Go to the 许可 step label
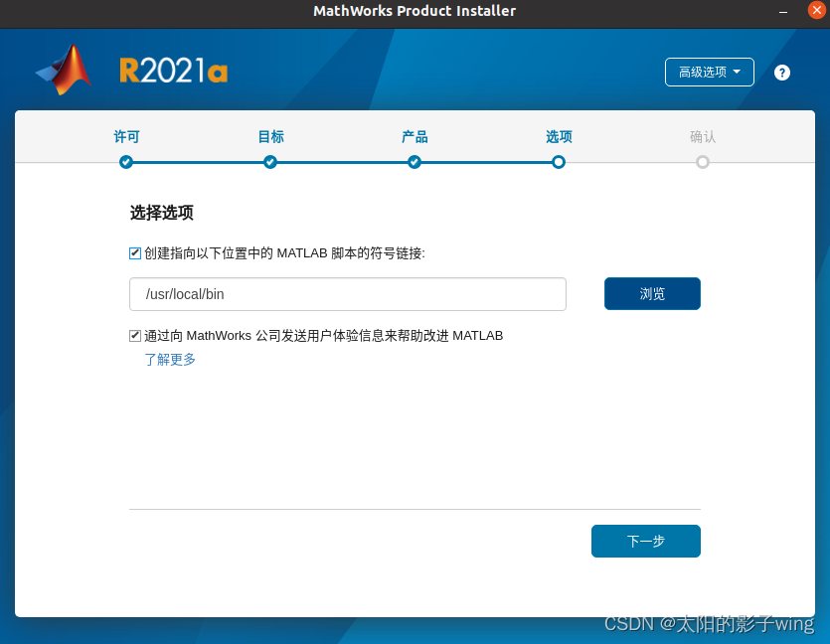Image resolution: width=830 pixels, height=644 pixels. [x=126, y=137]
